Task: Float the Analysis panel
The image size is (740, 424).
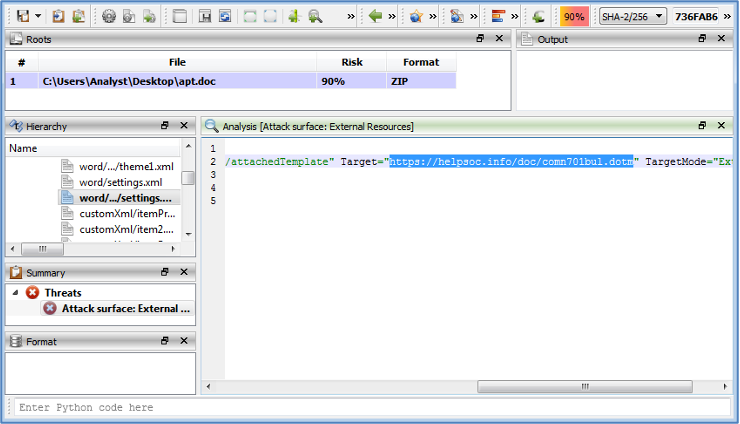Action: 702,125
